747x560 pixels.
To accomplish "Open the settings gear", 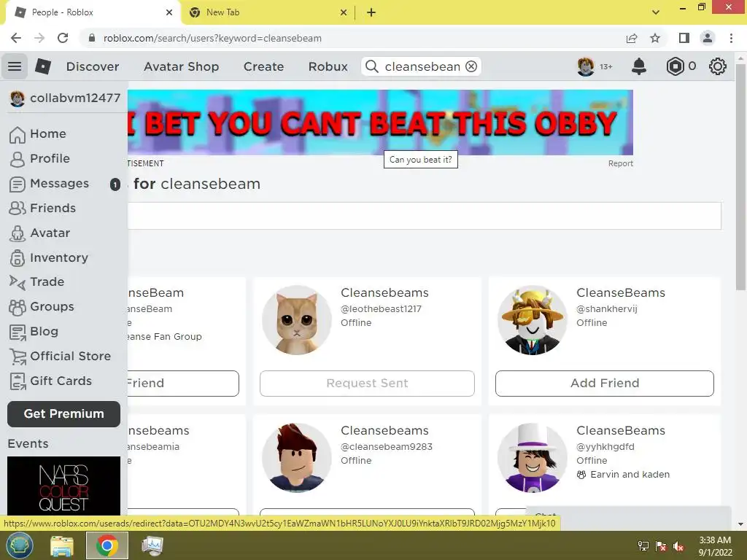I will click(x=718, y=66).
